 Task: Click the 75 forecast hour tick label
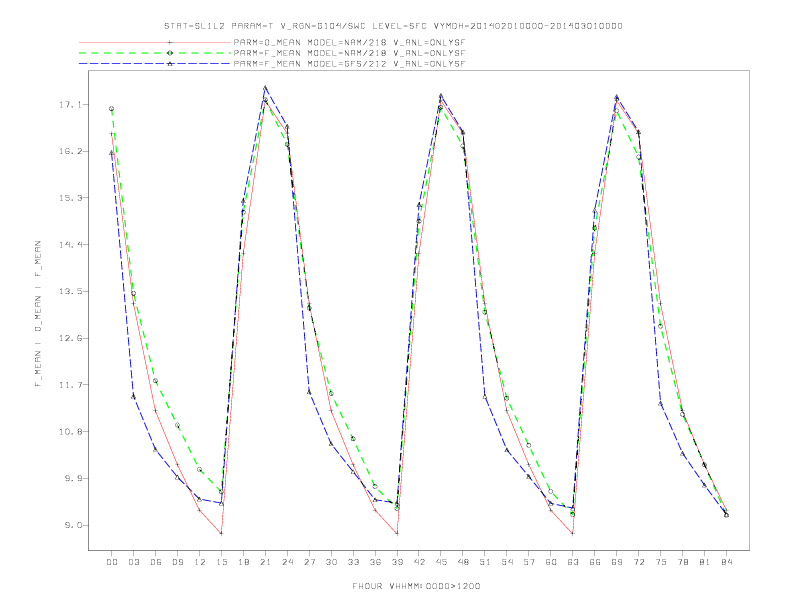coord(661,562)
